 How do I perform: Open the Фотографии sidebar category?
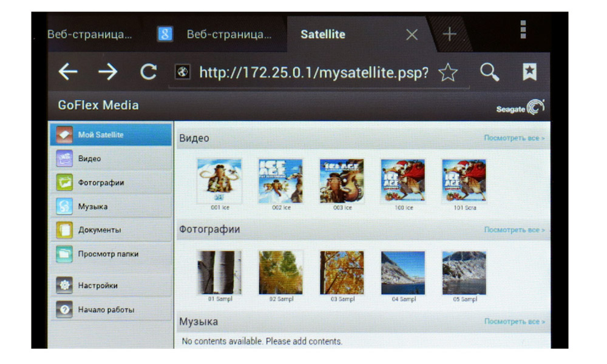pyautogui.click(x=110, y=183)
